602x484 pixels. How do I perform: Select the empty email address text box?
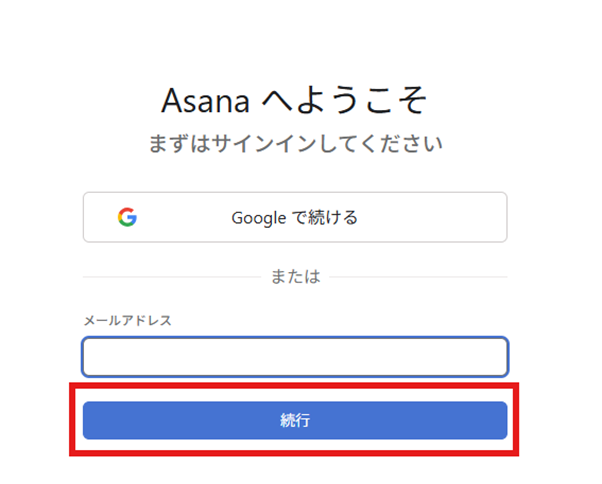[x=294, y=357]
